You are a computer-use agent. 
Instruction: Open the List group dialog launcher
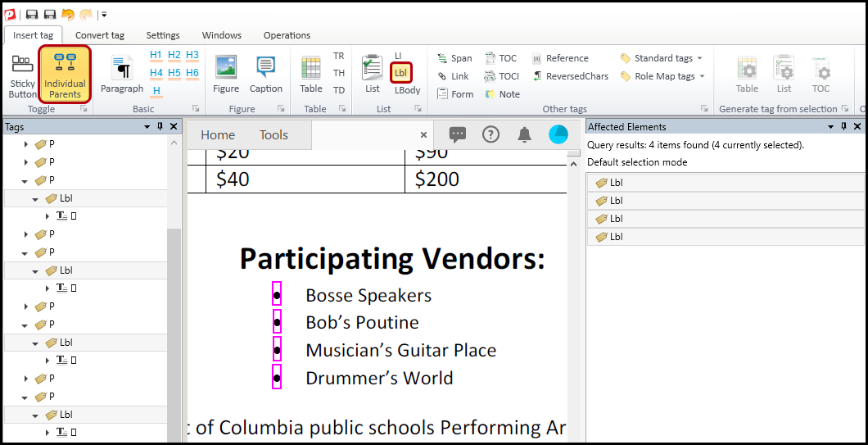pyautogui.click(x=418, y=109)
